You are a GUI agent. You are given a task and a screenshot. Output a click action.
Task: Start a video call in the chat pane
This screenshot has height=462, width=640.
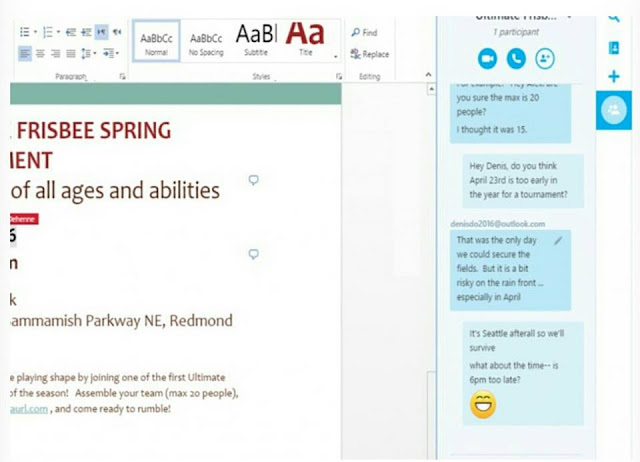tap(487, 58)
